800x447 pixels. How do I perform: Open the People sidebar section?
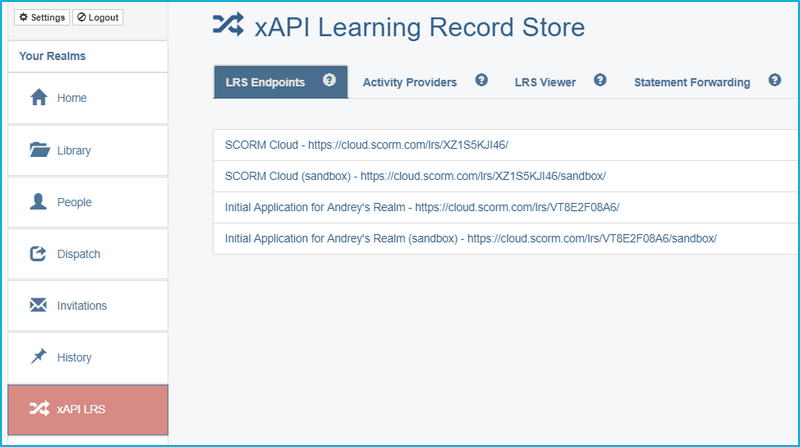tap(88, 202)
